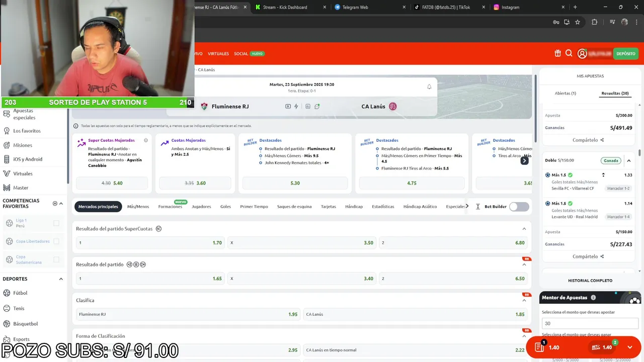Collapse the Resultado del partido market
The image size is (644, 362).
pyautogui.click(x=524, y=264)
